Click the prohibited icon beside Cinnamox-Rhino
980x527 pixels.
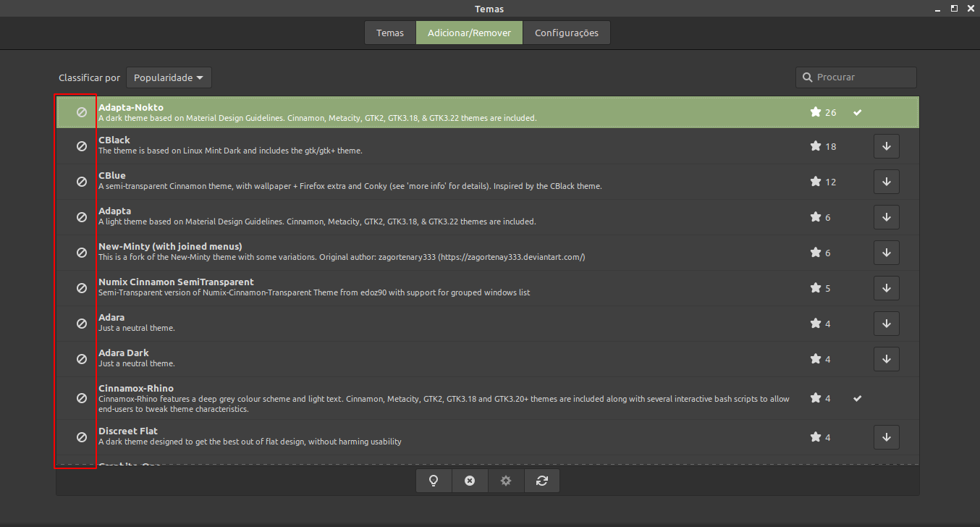(x=82, y=398)
